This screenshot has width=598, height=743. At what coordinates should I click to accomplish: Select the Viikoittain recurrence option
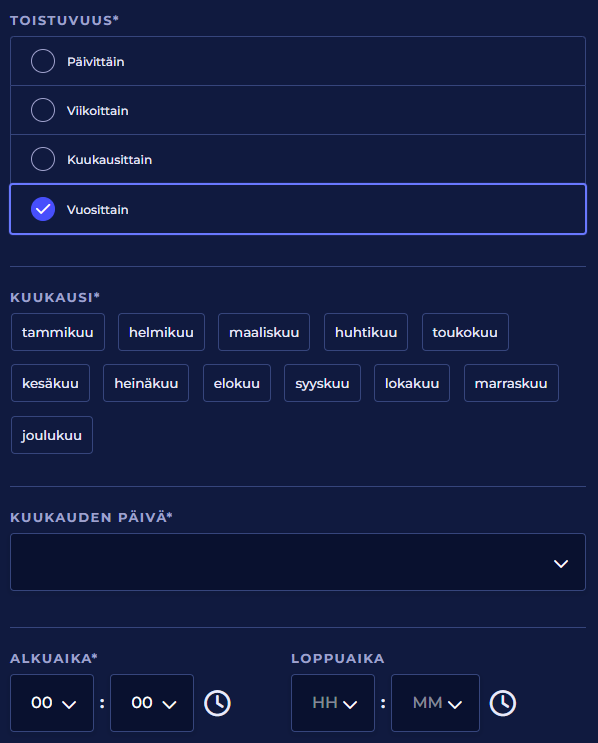[x=298, y=110]
